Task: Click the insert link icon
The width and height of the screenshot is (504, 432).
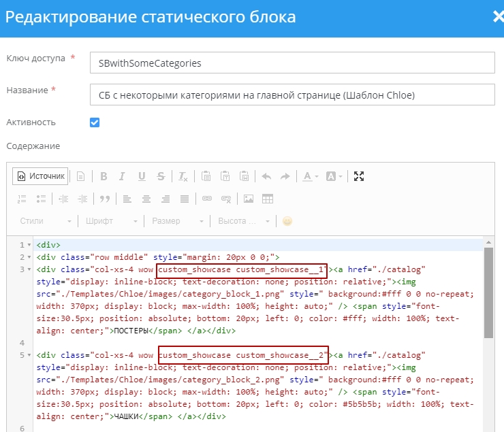Action: coord(207,199)
